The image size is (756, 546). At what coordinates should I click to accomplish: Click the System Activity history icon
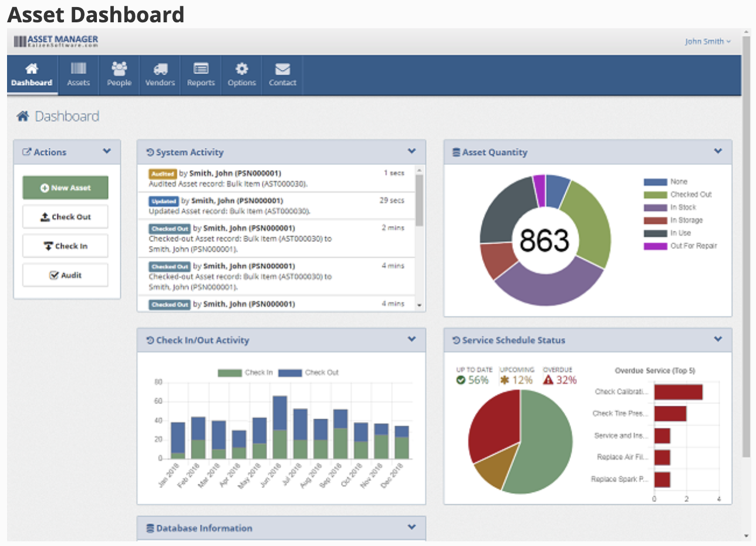(x=150, y=152)
